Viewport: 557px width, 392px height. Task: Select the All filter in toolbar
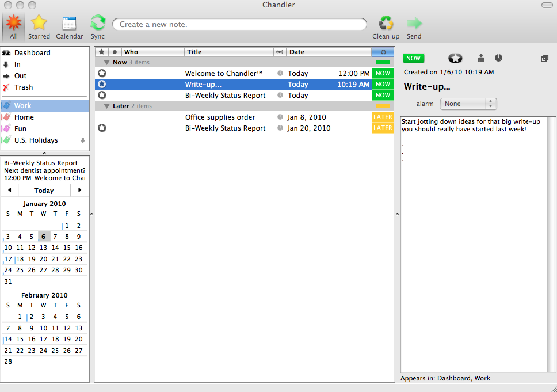(13, 26)
